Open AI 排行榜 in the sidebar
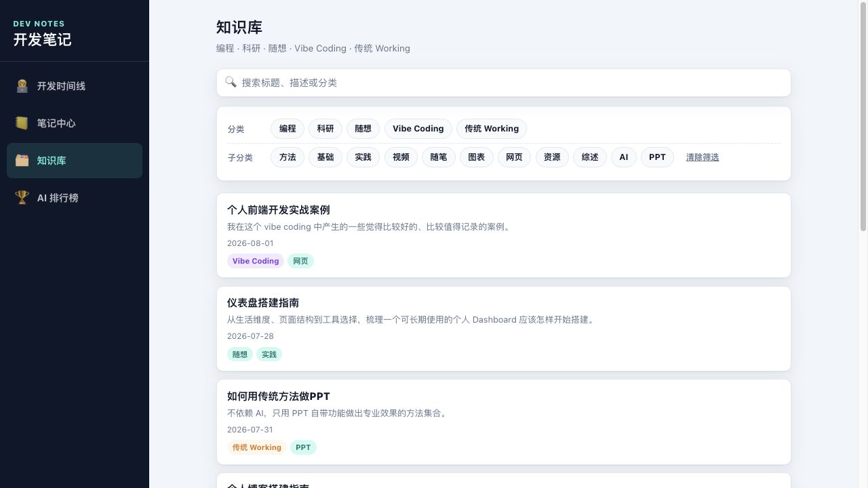The height and width of the screenshot is (488, 868). (x=75, y=198)
